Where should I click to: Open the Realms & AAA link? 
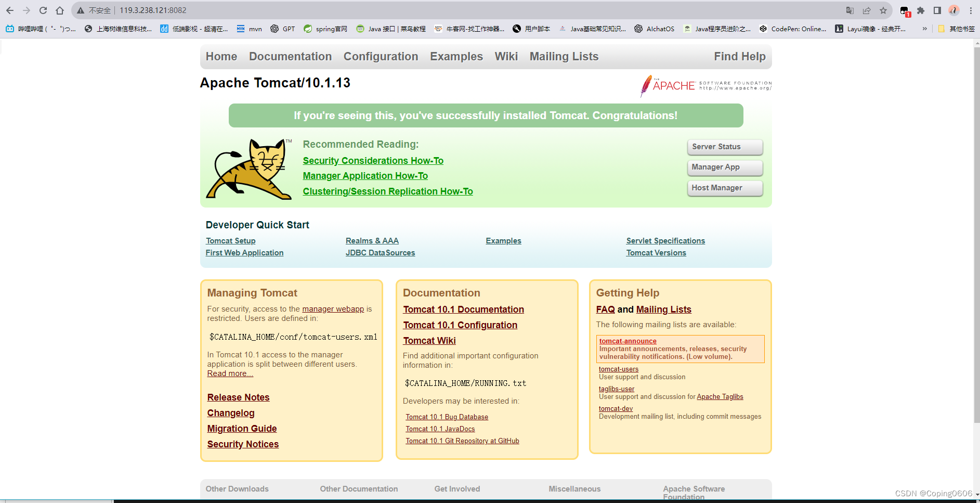[x=372, y=241]
